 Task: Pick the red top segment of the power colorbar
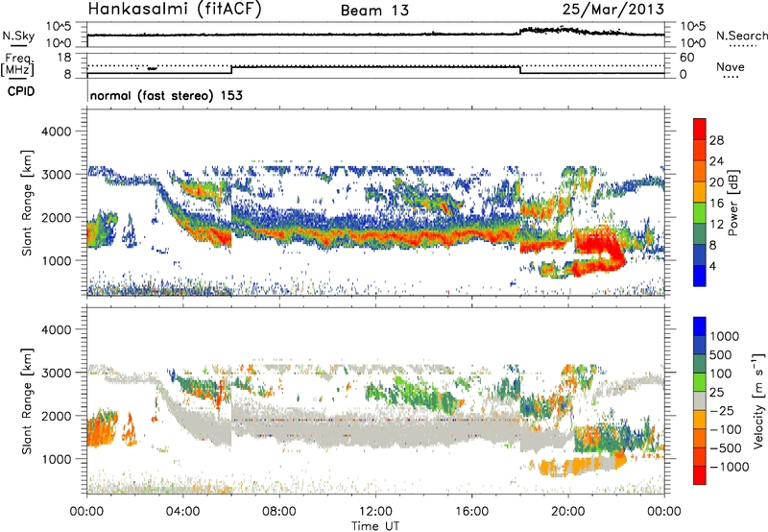click(700, 130)
